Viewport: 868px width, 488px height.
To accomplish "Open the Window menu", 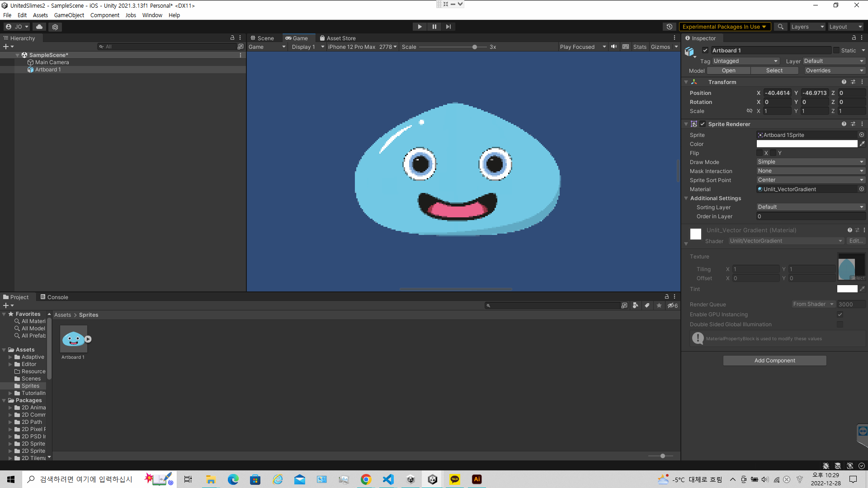I will click(x=152, y=15).
